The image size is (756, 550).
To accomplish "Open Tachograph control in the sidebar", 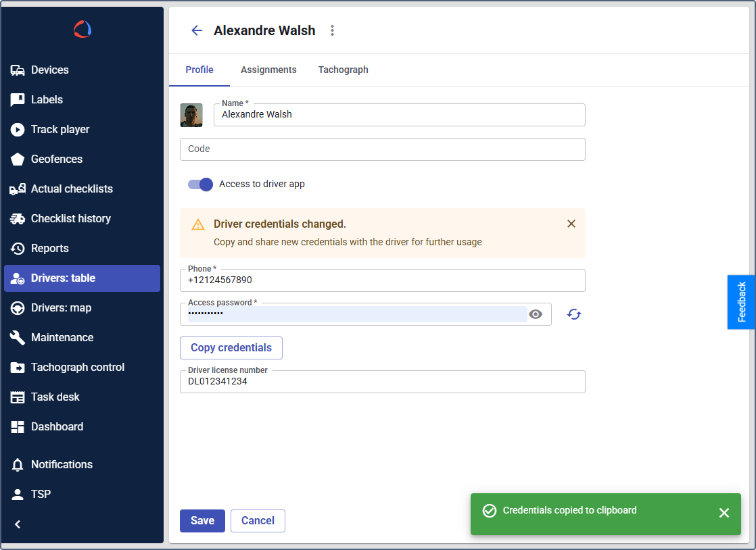I will tap(77, 368).
